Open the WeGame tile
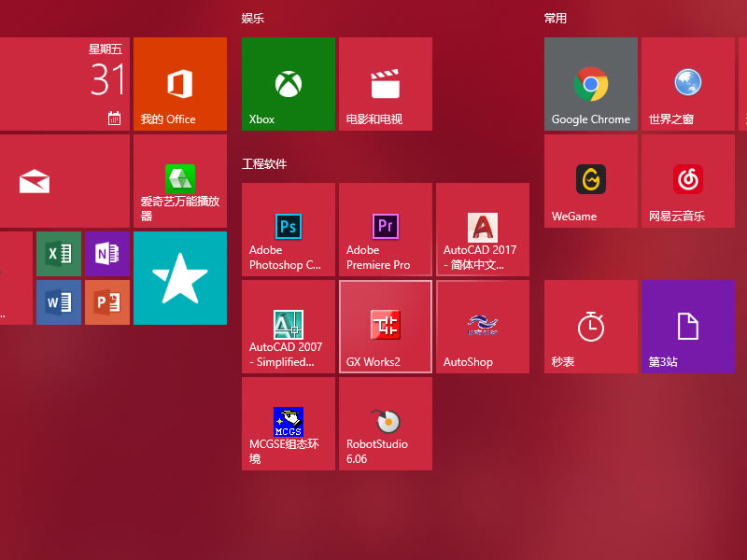The height and width of the screenshot is (560, 747). tap(590, 181)
